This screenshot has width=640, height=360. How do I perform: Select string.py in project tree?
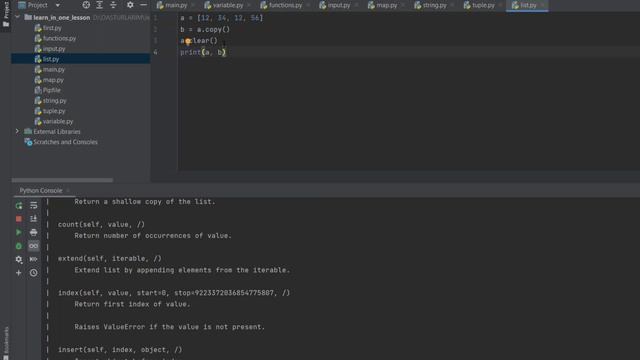(54, 100)
